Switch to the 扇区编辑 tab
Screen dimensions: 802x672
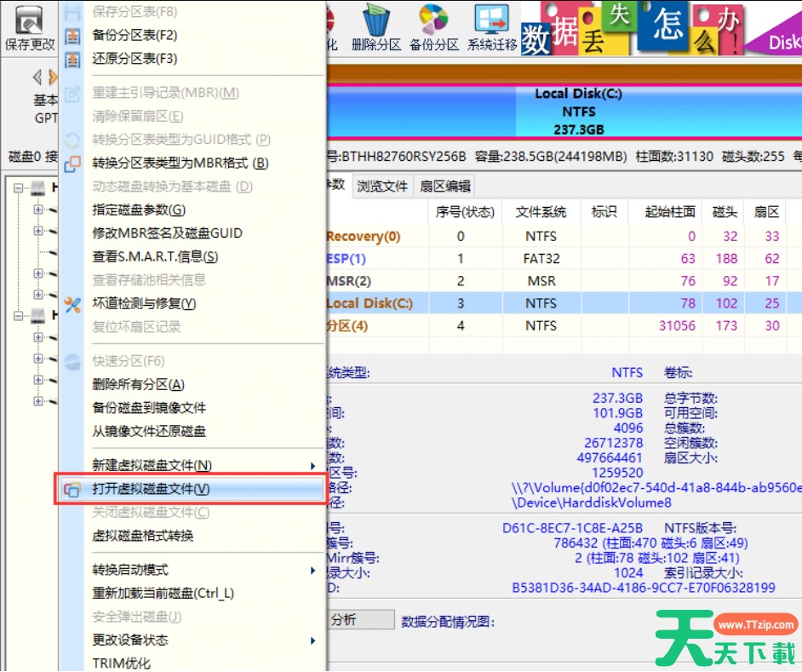pos(445,187)
